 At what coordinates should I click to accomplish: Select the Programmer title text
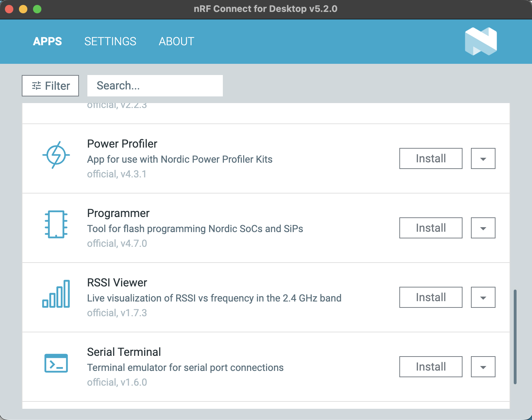[x=118, y=213]
